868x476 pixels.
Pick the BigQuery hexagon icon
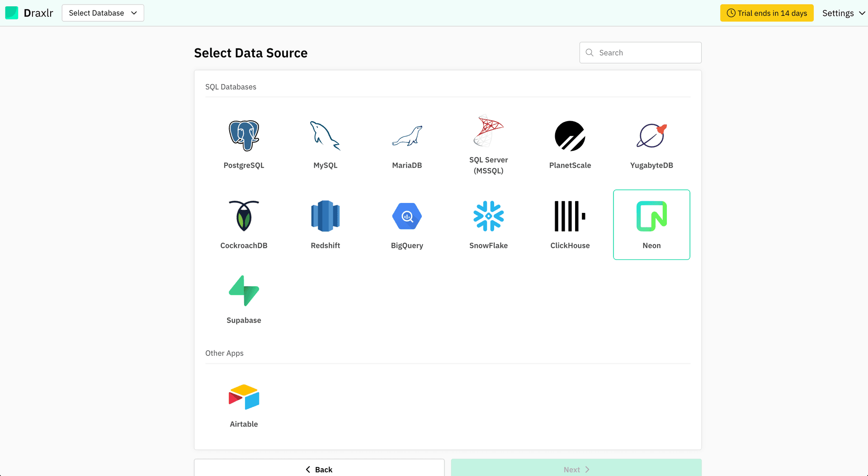(x=406, y=216)
